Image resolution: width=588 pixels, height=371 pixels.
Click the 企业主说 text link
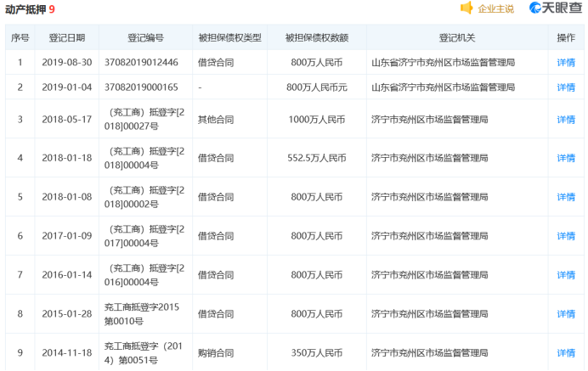point(496,9)
